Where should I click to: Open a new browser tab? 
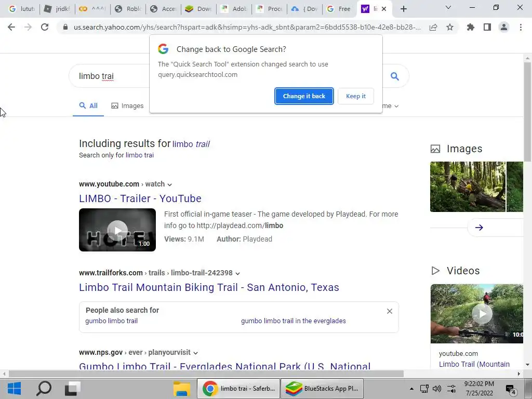pos(403,9)
